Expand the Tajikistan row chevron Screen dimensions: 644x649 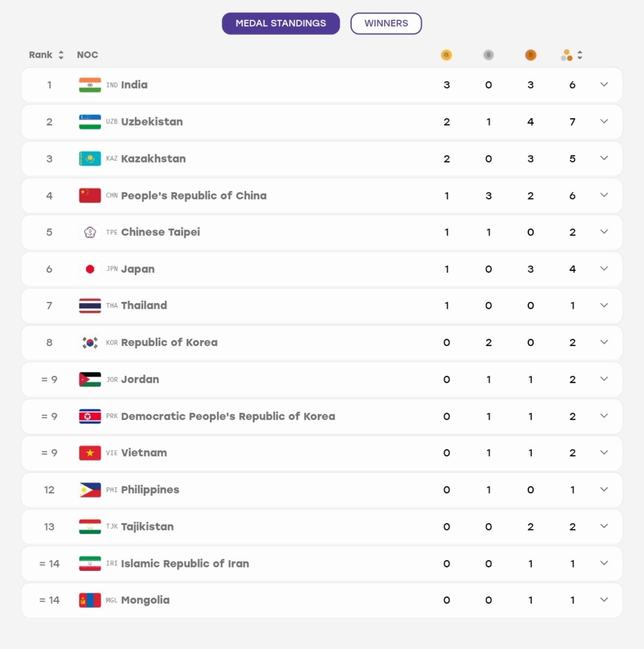click(604, 526)
